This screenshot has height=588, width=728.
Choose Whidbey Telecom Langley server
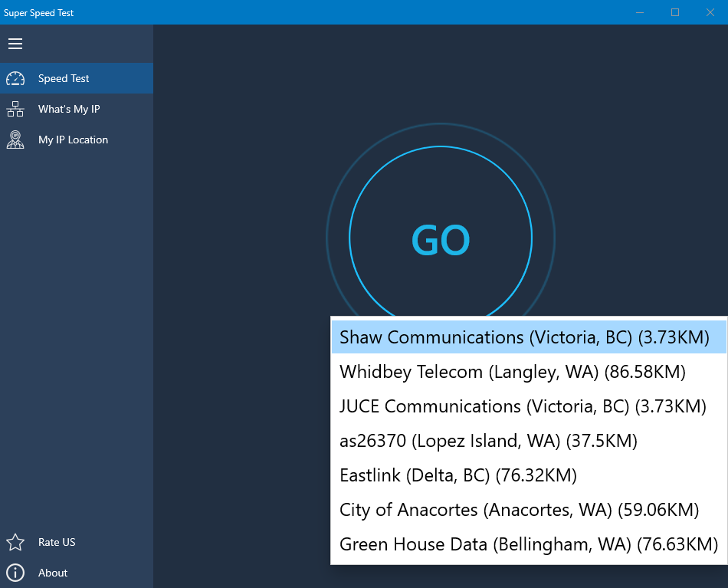[512, 372]
